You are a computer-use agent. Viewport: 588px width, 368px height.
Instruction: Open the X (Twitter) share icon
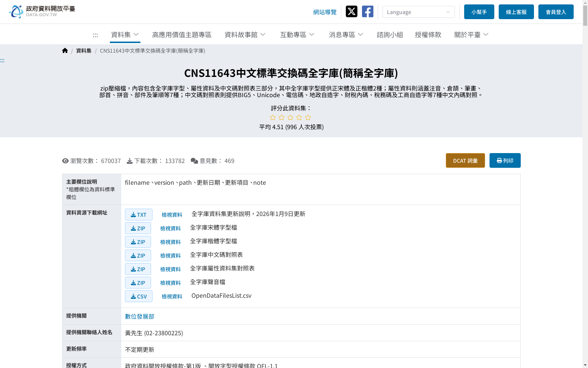pos(351,11)
